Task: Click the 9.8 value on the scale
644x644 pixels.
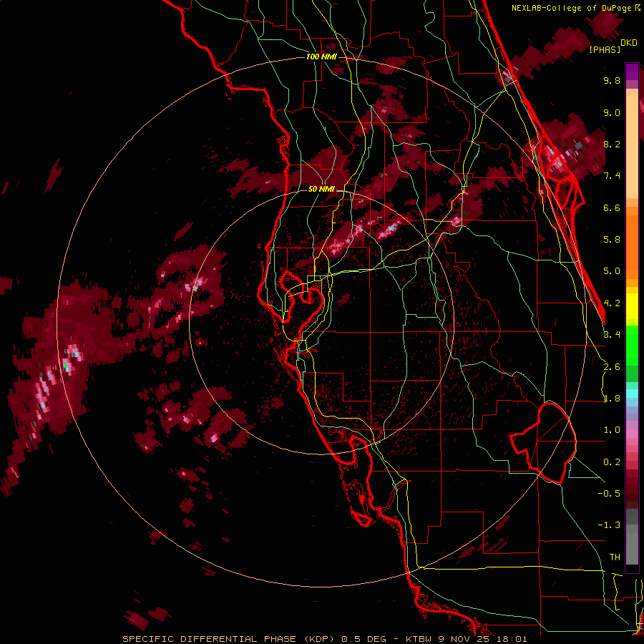Action: [x=612, y=80]
